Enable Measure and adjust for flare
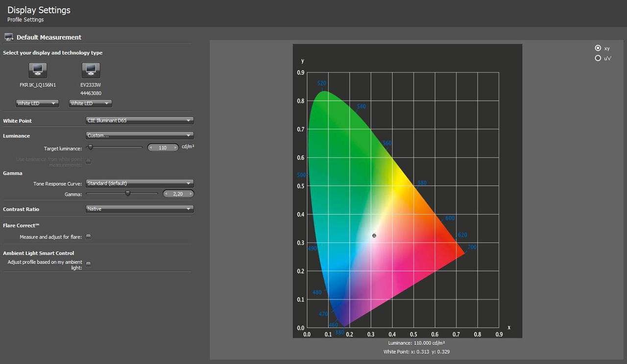 tap(88, 237)
